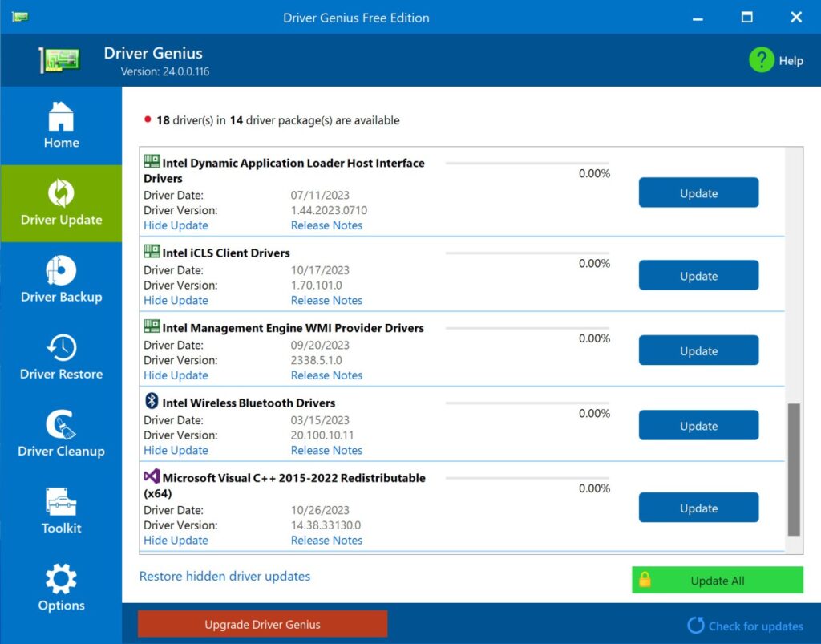Click Restore hidden driver updates link
The image size is (821, 644).
point(224,576)
